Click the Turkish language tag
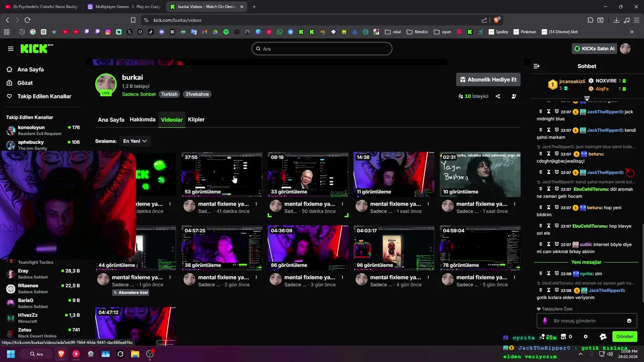Screen dimensions: 644x362 (x=169, y=94)
